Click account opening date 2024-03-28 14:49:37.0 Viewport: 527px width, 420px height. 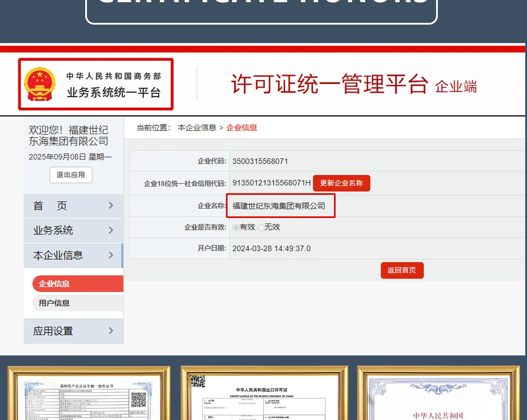(x=271, y=249)
